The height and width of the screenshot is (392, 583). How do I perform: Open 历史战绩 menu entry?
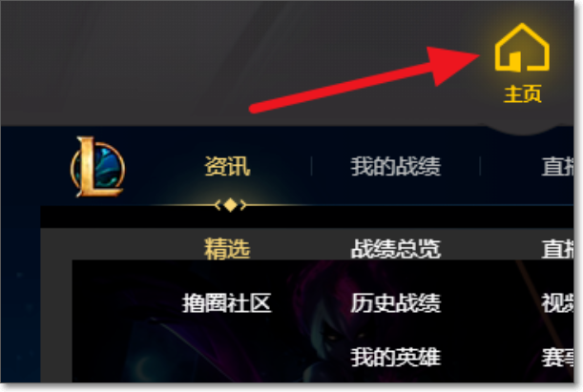[x=396, y=303]
